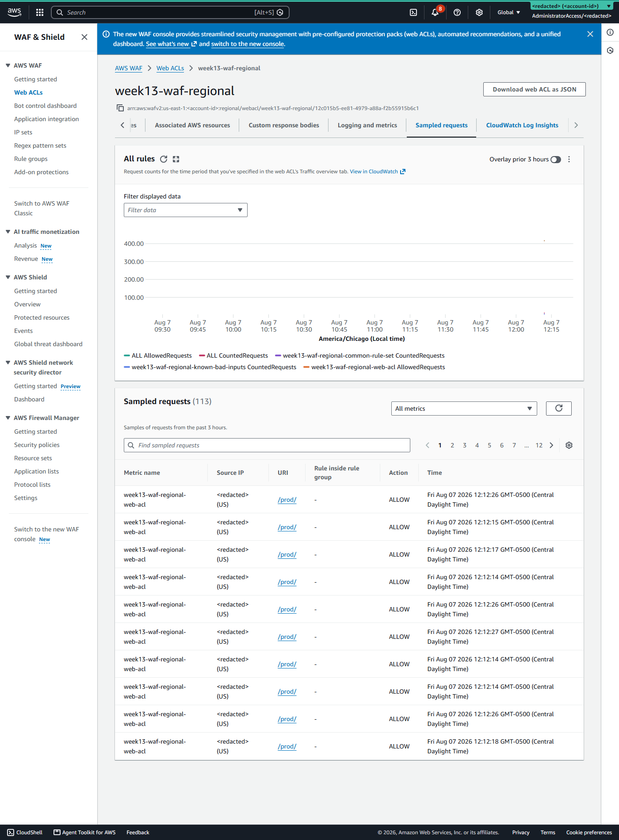Collapse the AI traffic monetization section
Viewport: 619px width, 840px height.
[8, 232]
